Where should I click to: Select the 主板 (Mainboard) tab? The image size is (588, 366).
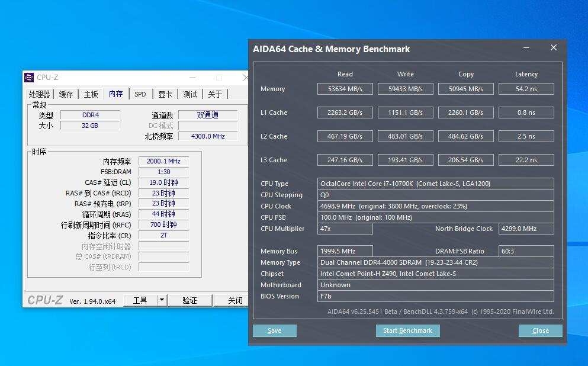point(91,94)
